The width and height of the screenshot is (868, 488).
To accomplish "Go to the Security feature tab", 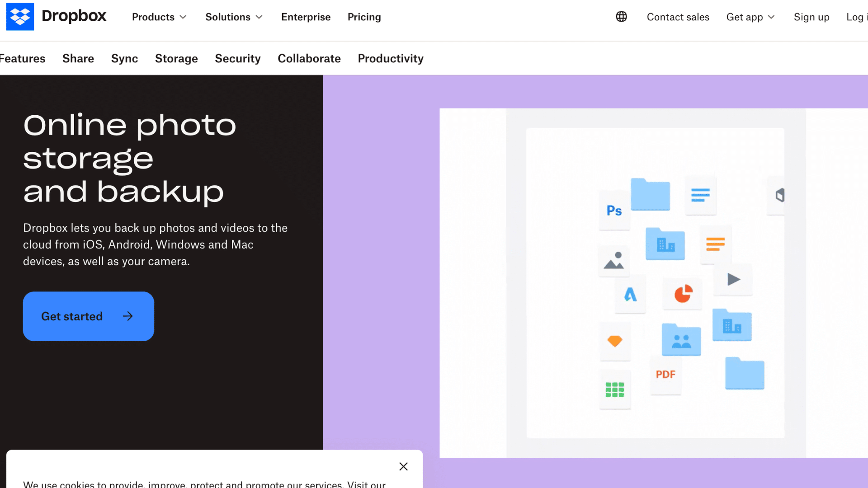I will click(x=238, y=58).
